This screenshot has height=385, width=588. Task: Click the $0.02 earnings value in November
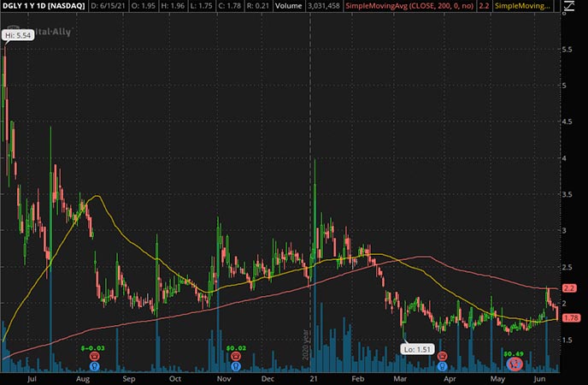tap(236, 348)
